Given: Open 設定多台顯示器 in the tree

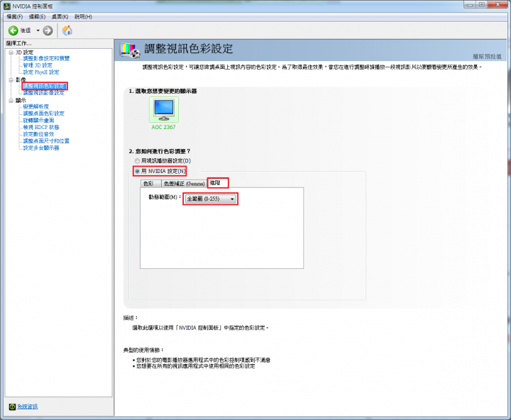Looking at the screenshot, I should point(41,148).
